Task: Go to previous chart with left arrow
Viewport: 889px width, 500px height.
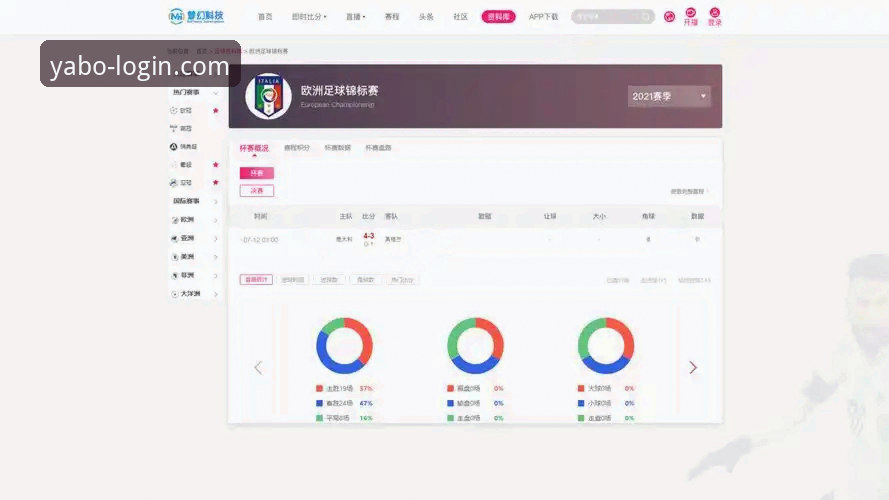Action: coord(258,368)
